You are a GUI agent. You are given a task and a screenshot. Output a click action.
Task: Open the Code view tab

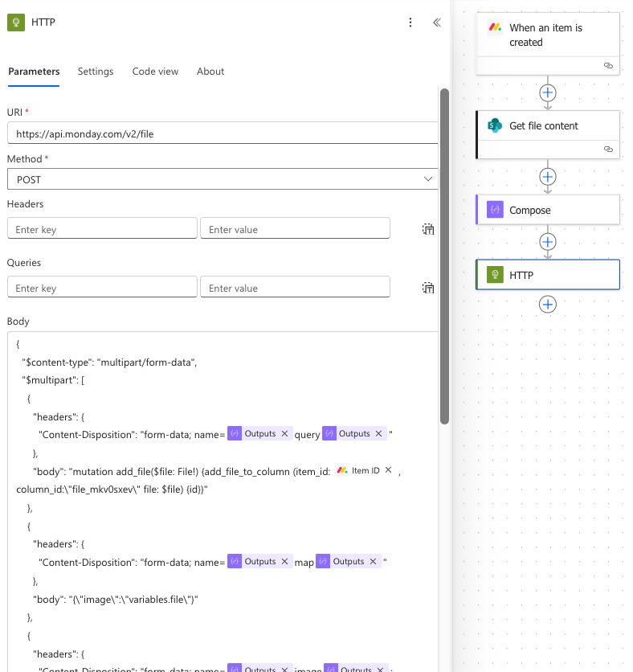(155, 72)
